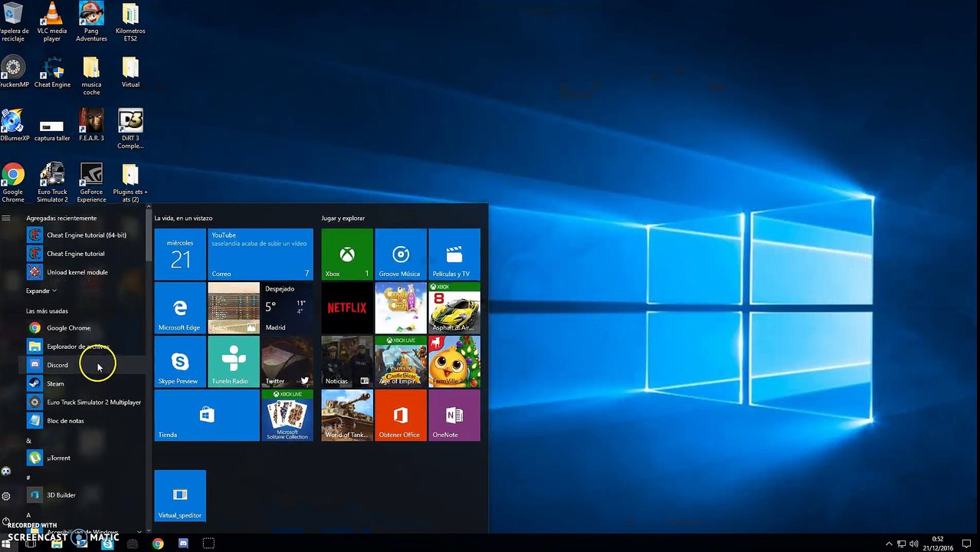Viewport: 980px width, 552px height.
Task: Open the Age of Empires Castle Siege tile
Action: [401, 362]
